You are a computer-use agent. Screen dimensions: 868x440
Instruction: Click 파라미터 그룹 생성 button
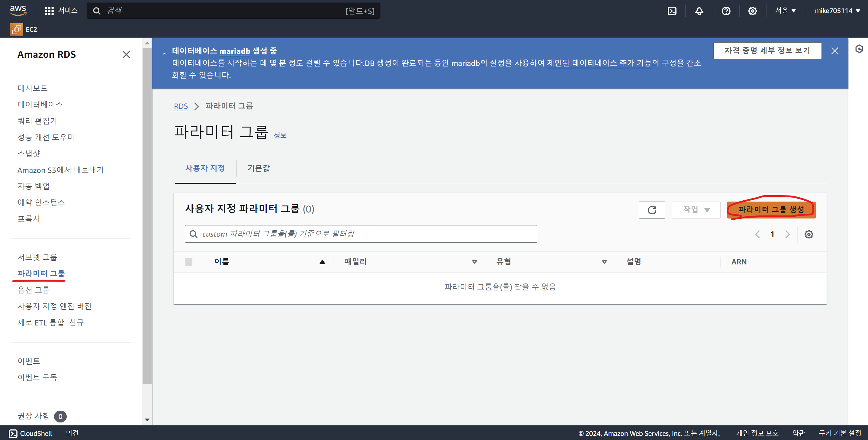click(771, 210)
